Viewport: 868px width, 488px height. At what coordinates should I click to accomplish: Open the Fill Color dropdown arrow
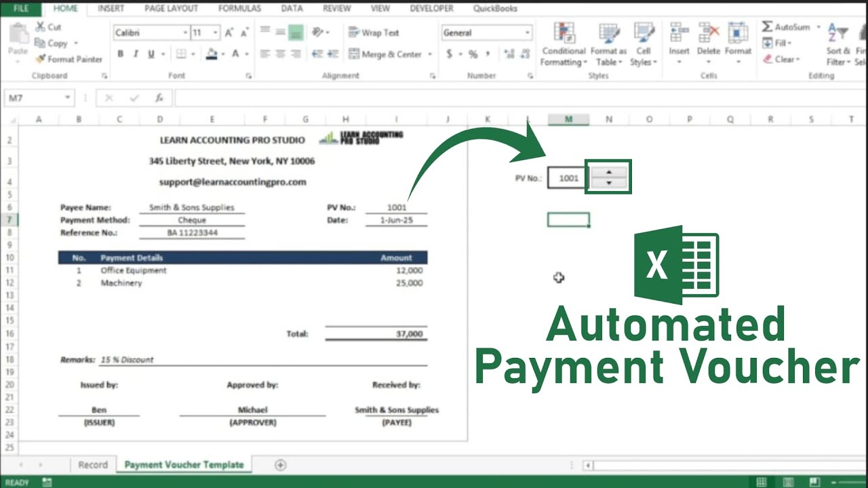coord(224,53)
